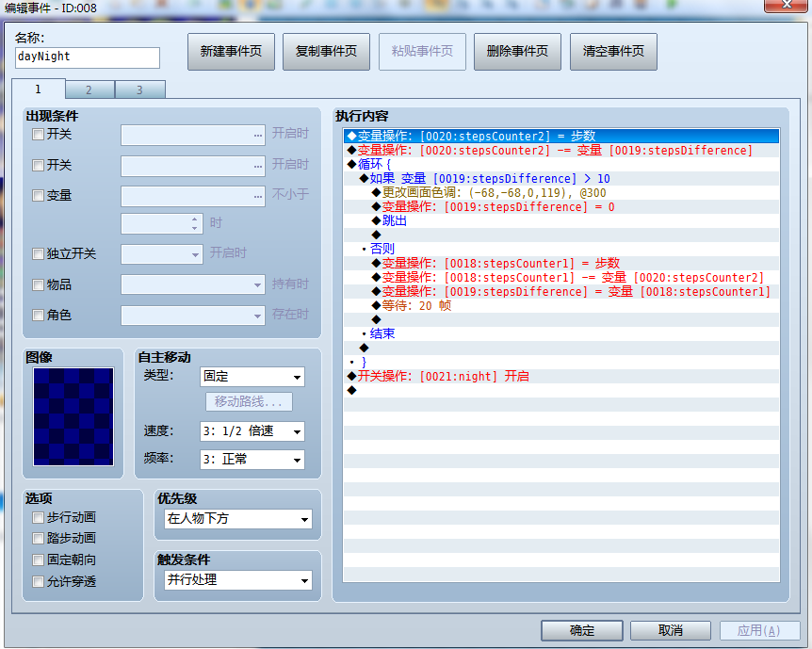Open the 角色 selection dropdown
The height and width of the screenshot is (649, 812).
click(x=193, y=316)
